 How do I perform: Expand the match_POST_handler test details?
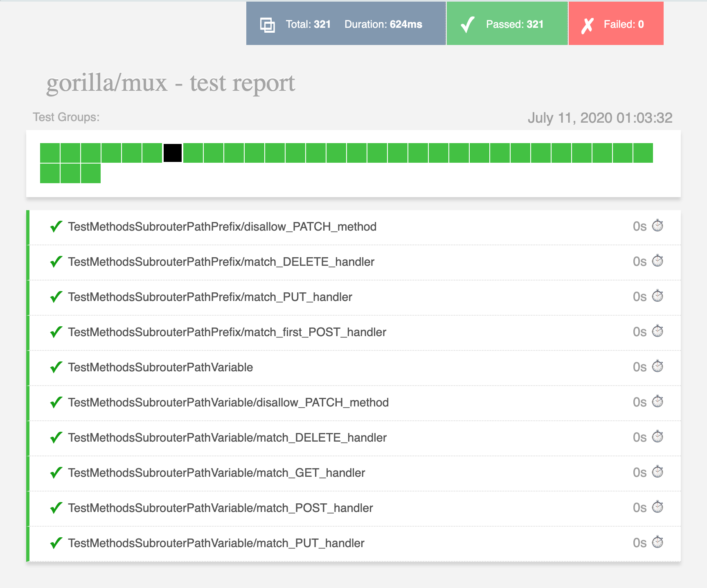[x=221, y=507]
